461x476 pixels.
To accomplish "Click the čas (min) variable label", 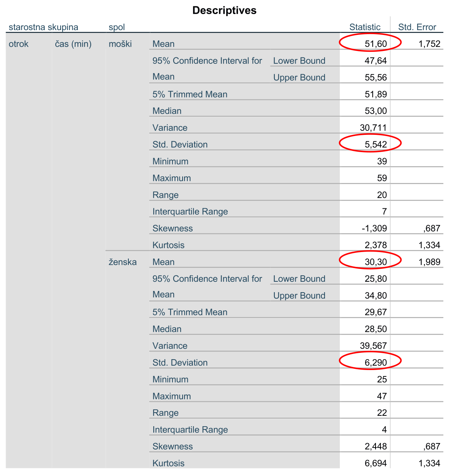I will (x=73, y=44).
